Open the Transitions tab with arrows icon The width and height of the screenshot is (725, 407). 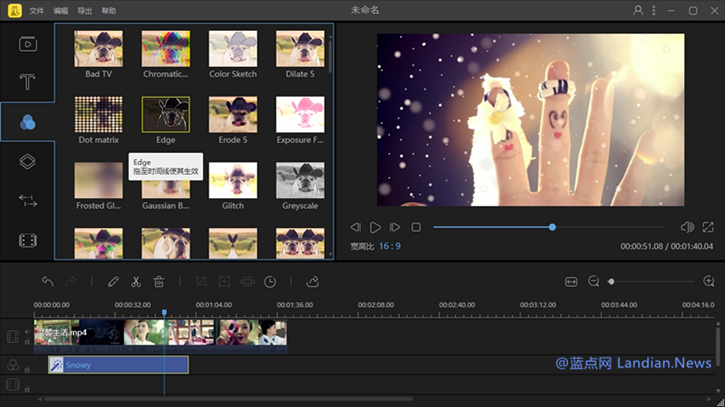[28, 200]
